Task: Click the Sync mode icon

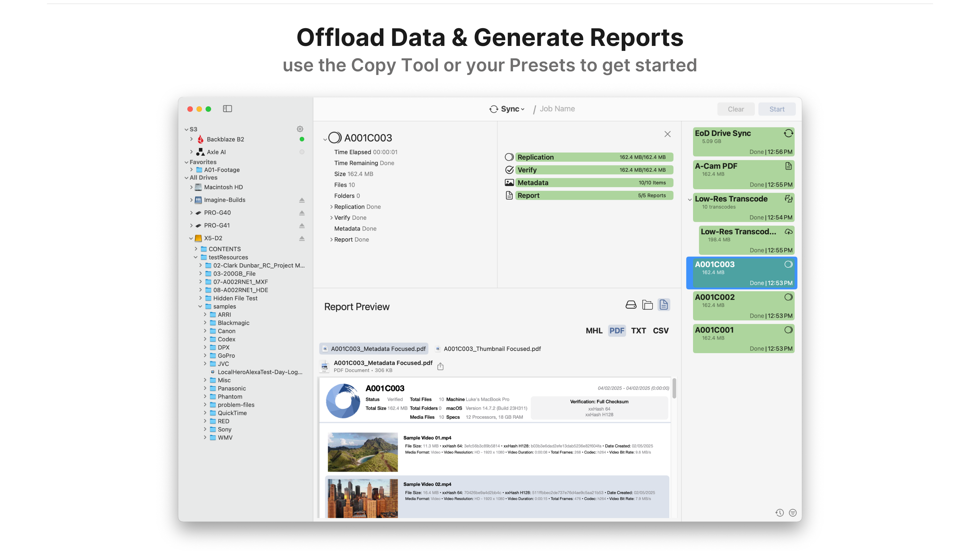Action: 493,109
